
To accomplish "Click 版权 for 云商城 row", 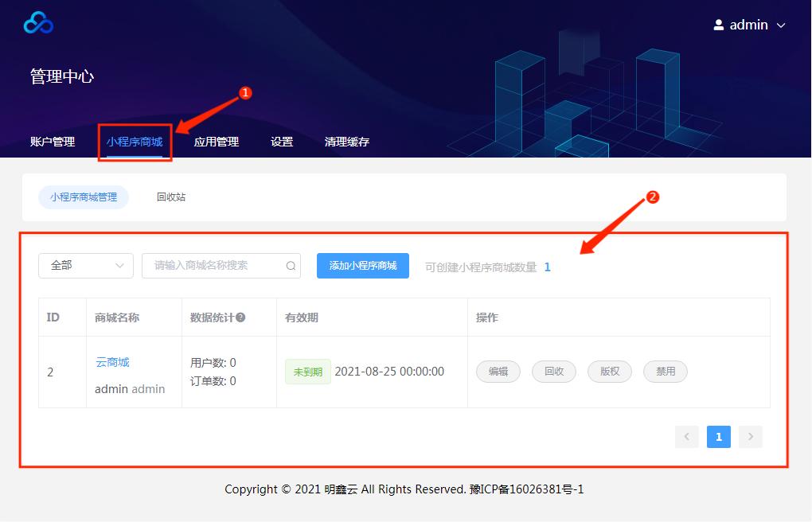I will point(610,372).
